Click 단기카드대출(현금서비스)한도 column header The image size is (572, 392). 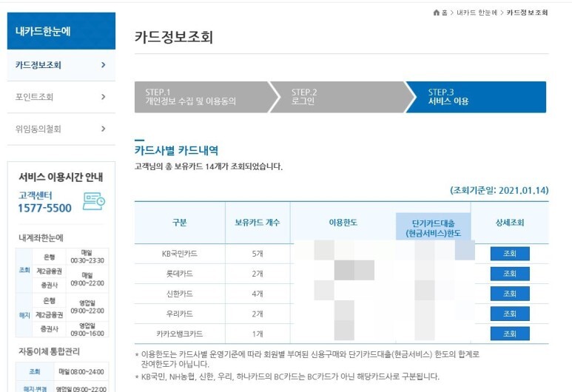(x=434, y=228)
